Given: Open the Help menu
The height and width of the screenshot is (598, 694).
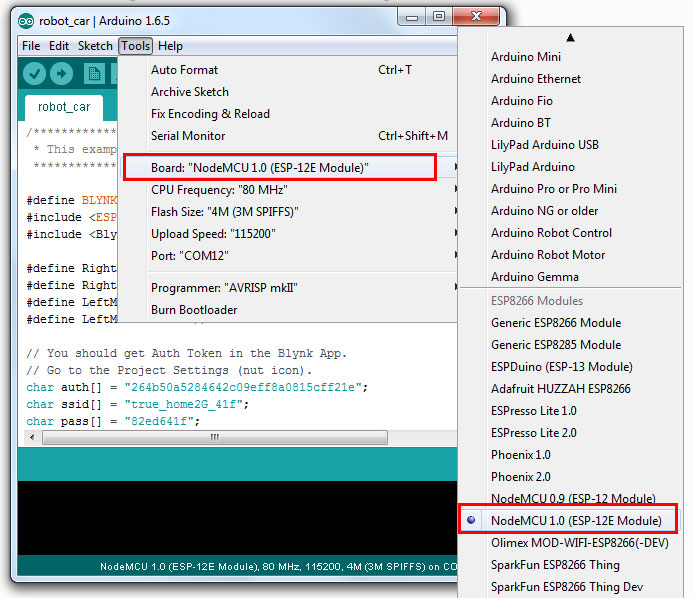Looking at the screenshot, I should (x=170, y=46).
